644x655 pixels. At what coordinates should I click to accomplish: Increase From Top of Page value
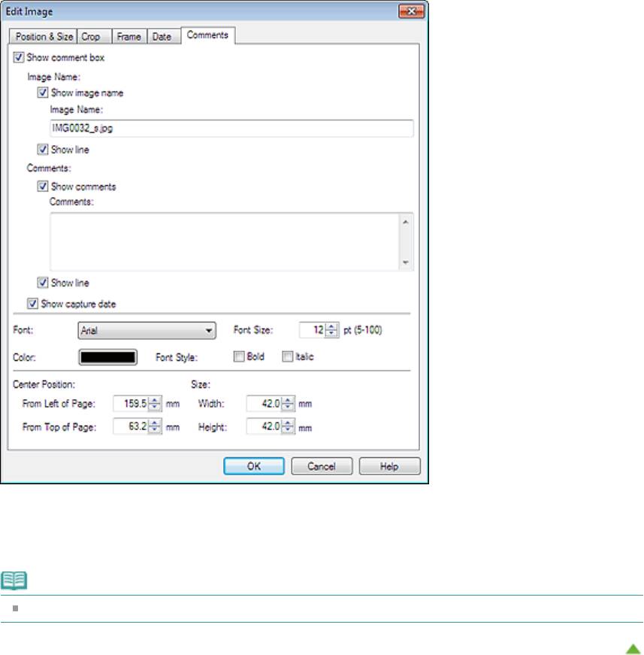[155, 423]
